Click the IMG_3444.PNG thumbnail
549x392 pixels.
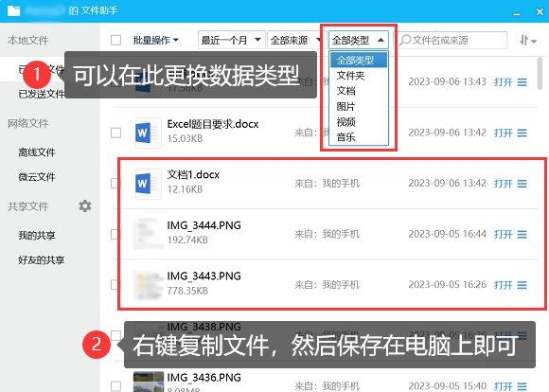coord(149,234)
